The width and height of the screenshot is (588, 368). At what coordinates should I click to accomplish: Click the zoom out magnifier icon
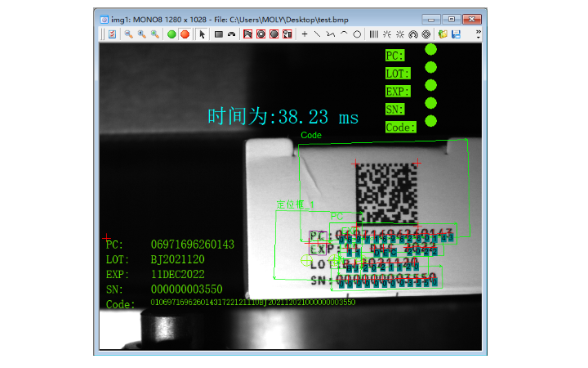click(x=129, y=34)
